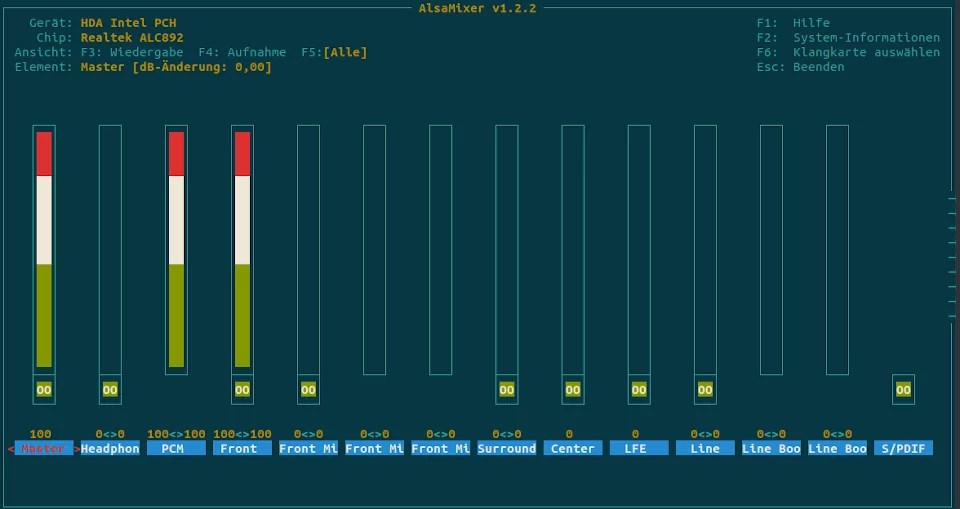
Task: Click the PCM volume bar
Action: tap(176, 250)
